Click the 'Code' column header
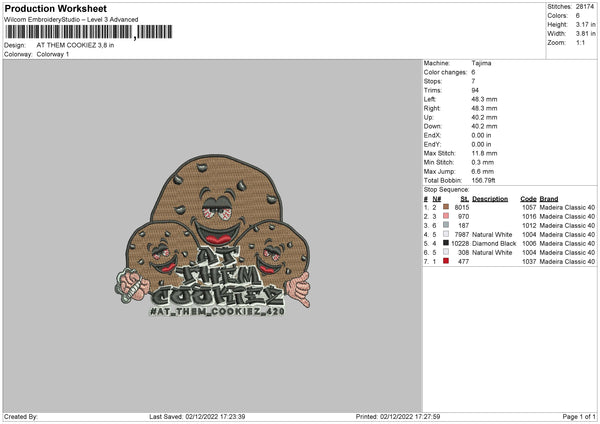The width and height of the screenshot is (600, 424). 528,199
